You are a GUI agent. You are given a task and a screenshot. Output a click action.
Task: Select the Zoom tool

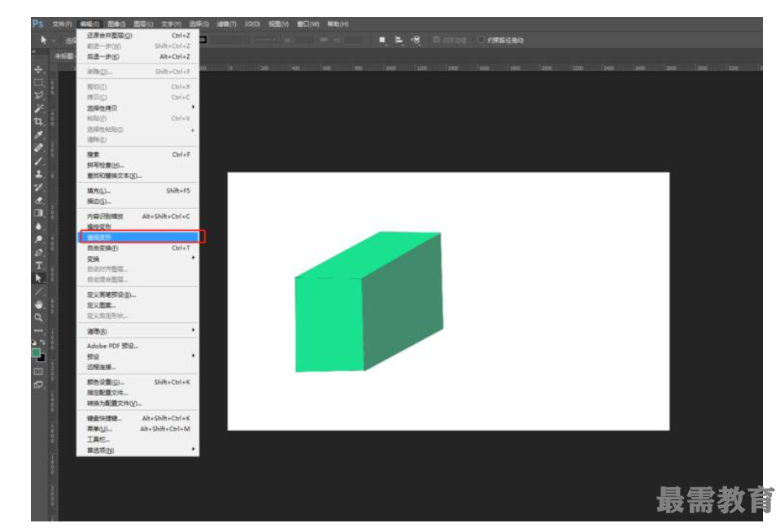[38, 317]
